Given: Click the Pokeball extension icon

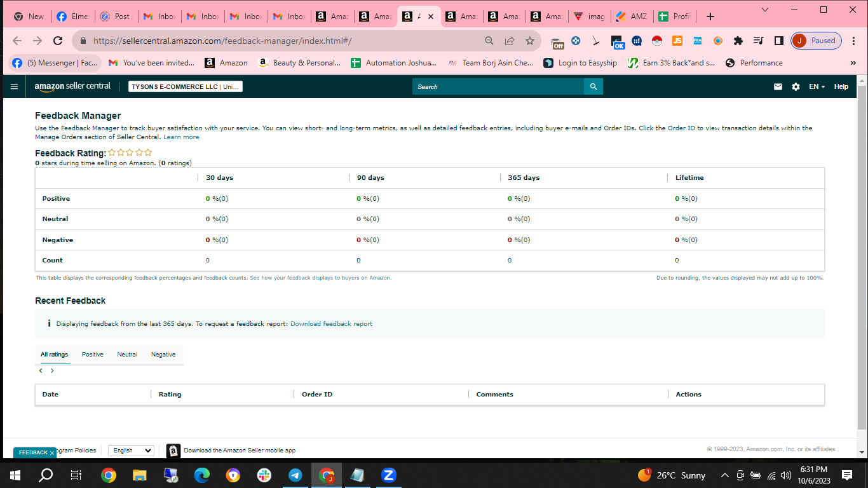Looking at the screenshot, I should (657, 41).
